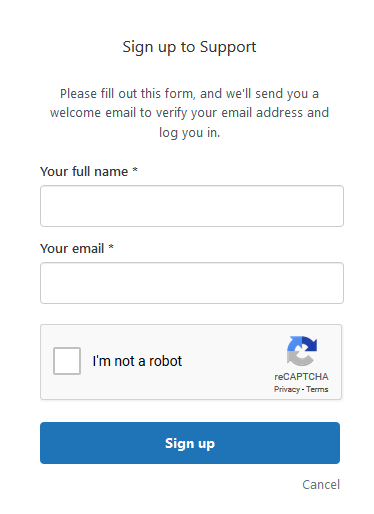Click the Your email label
The height and width of the screenshot is (514, 374).
[x=72, y=249]
